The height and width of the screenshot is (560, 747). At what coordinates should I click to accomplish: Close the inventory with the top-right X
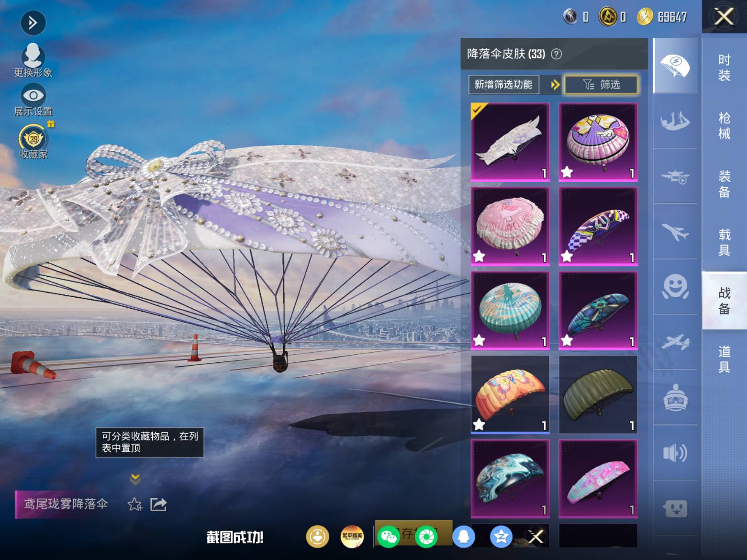click(724, 17)
